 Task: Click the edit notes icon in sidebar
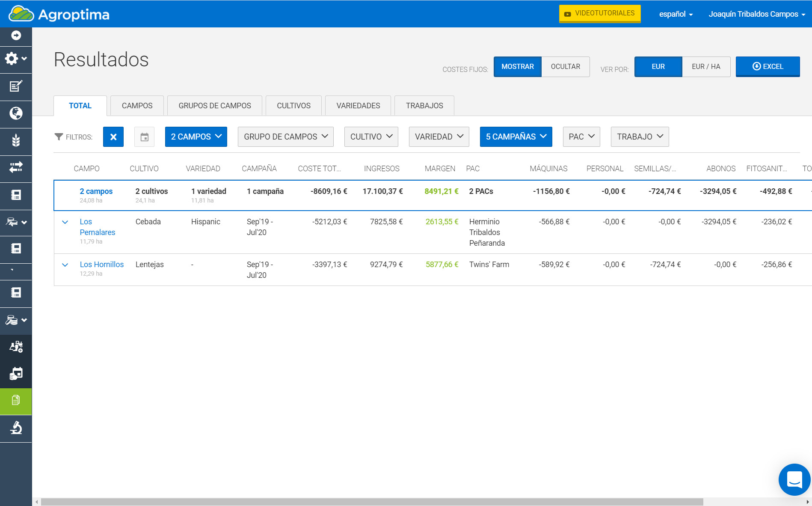[x=16, y=86]
